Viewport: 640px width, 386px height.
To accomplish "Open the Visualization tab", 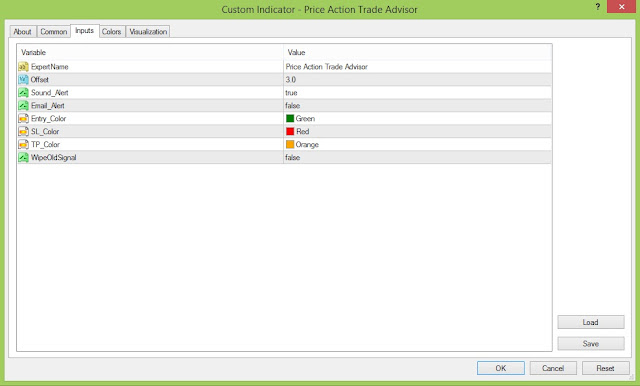I will [x=148, y=31].
